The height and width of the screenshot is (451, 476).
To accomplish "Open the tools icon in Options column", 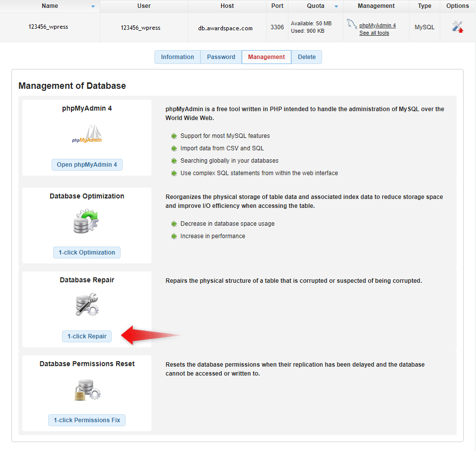I will (x=457, y=27).
